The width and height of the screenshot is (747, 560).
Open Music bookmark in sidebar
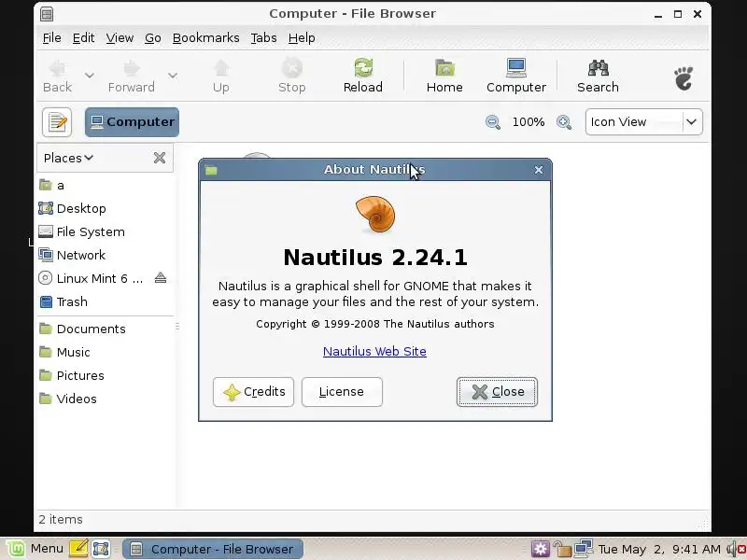(x=105, y=353)
